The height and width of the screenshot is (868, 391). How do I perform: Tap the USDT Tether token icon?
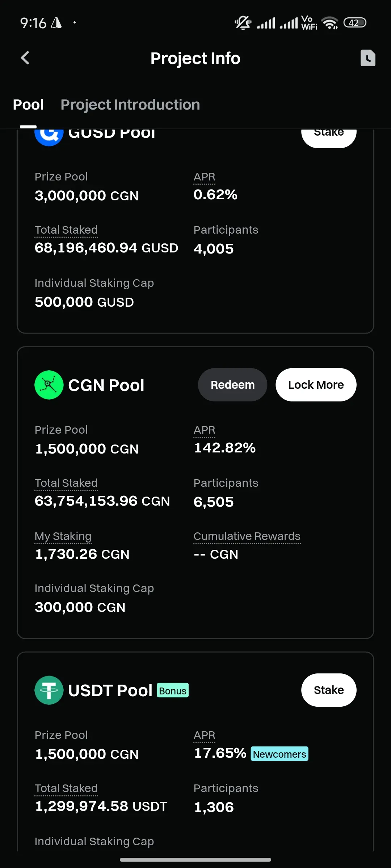49,690
